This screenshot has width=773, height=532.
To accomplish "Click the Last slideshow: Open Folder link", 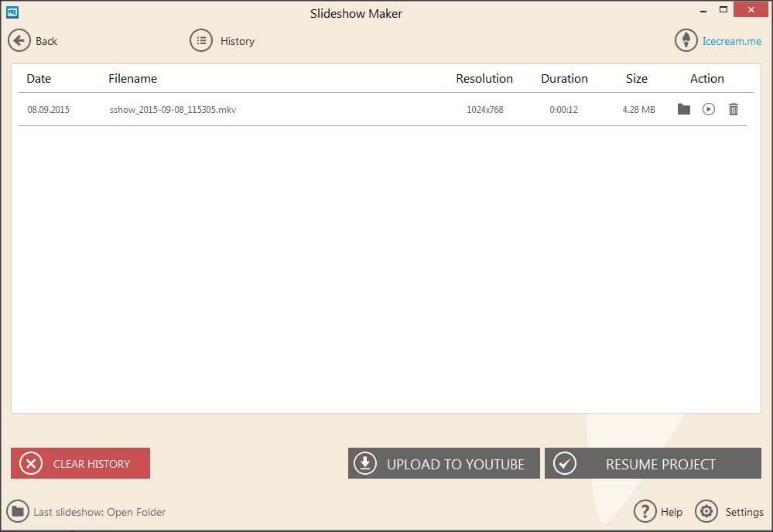I will [98, 511].
